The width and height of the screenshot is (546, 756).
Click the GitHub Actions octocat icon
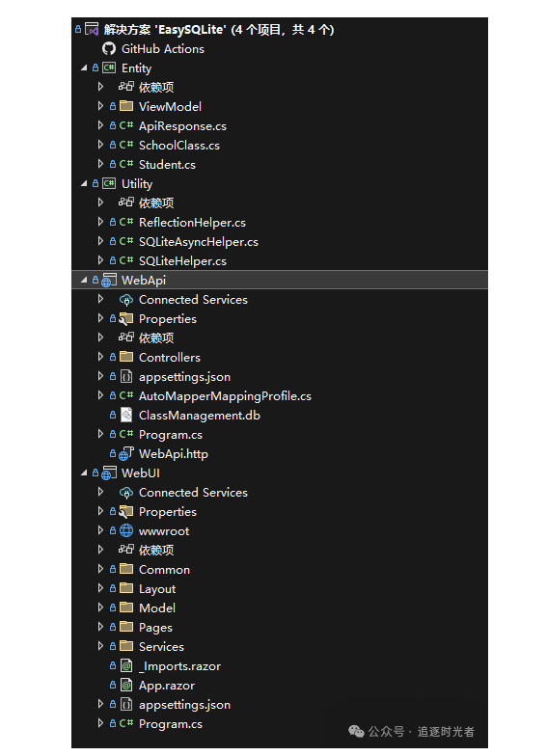click(108, 48)
